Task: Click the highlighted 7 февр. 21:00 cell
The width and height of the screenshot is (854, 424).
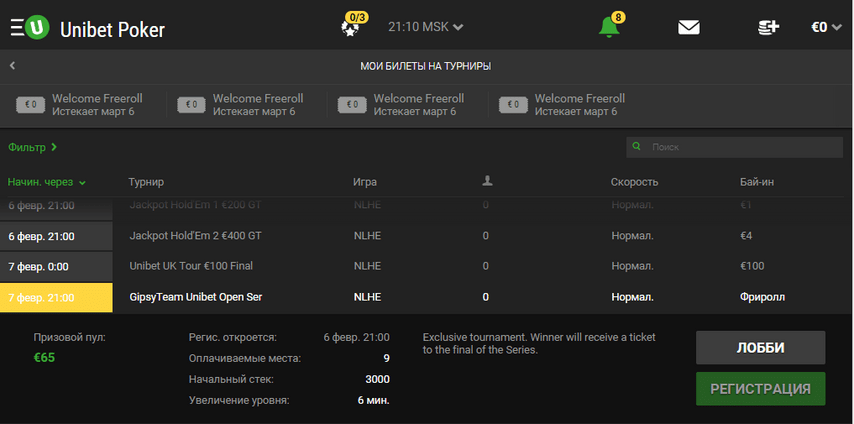Action: [x=56, y=298]
